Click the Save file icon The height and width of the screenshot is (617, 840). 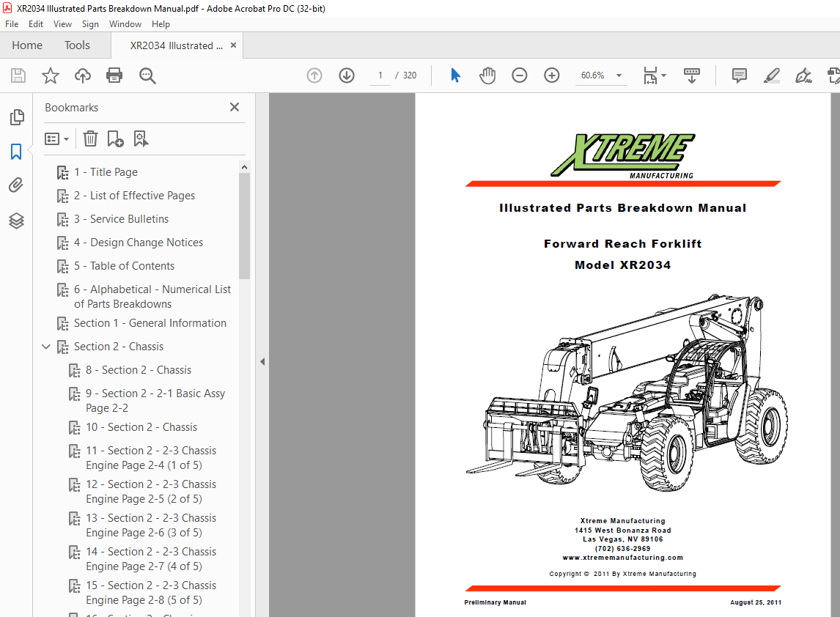click(x=18, y=75)
